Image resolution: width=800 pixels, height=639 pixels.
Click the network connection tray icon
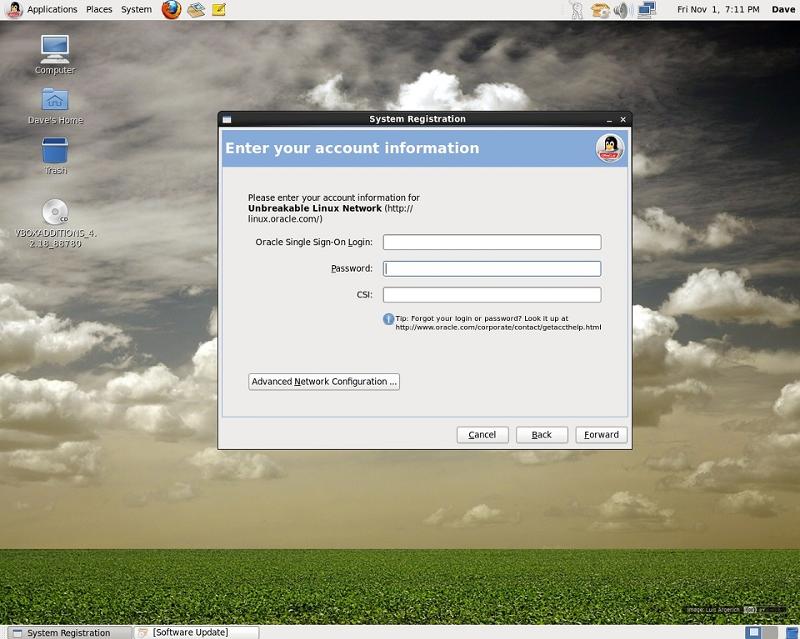pos(646,10)
